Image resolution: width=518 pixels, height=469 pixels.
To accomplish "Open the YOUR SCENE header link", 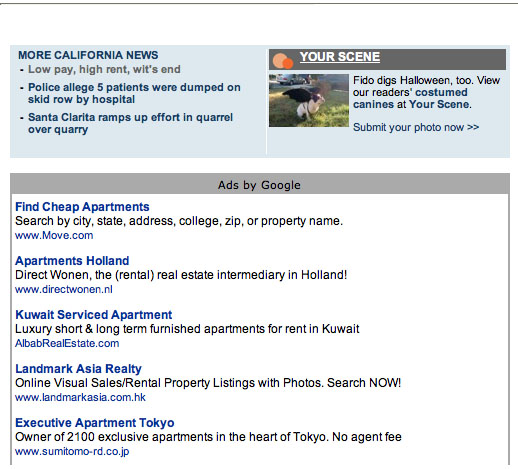I will (340, 57).
